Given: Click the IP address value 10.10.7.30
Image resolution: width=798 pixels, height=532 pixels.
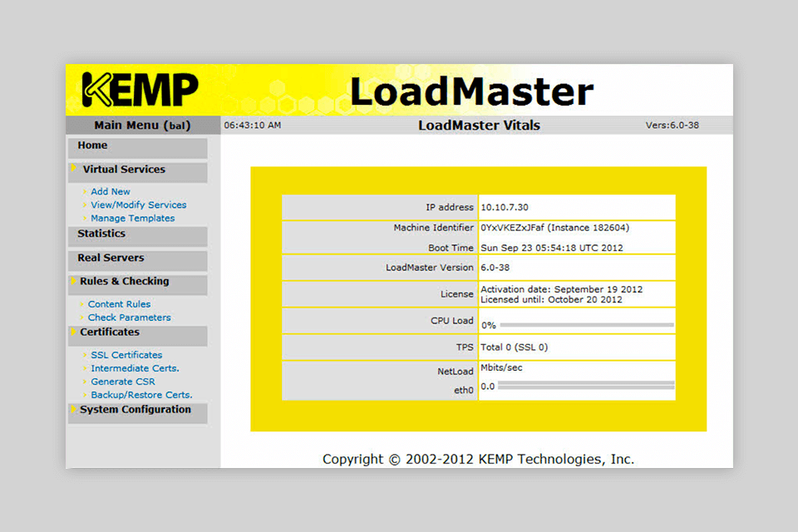Looking at the screenshot, I should 505,207.
